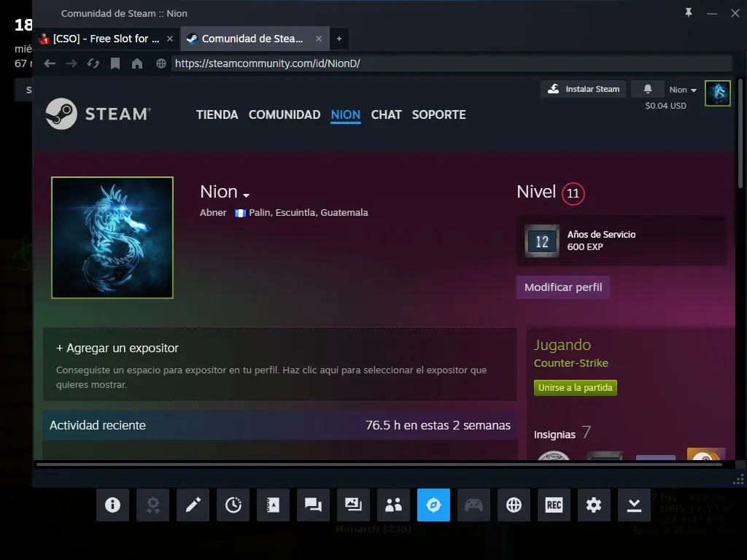
Task: Open overlay notes with pencil icon
Action: (193, 505)
